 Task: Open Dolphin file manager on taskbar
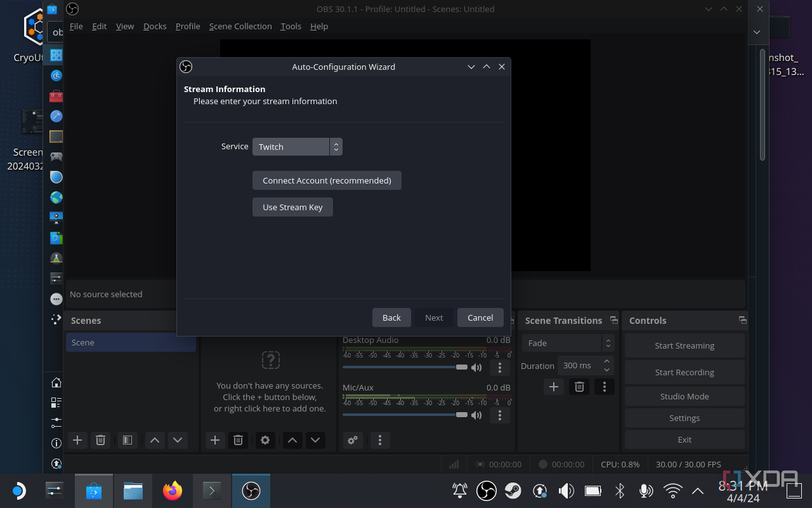(133, 491)
